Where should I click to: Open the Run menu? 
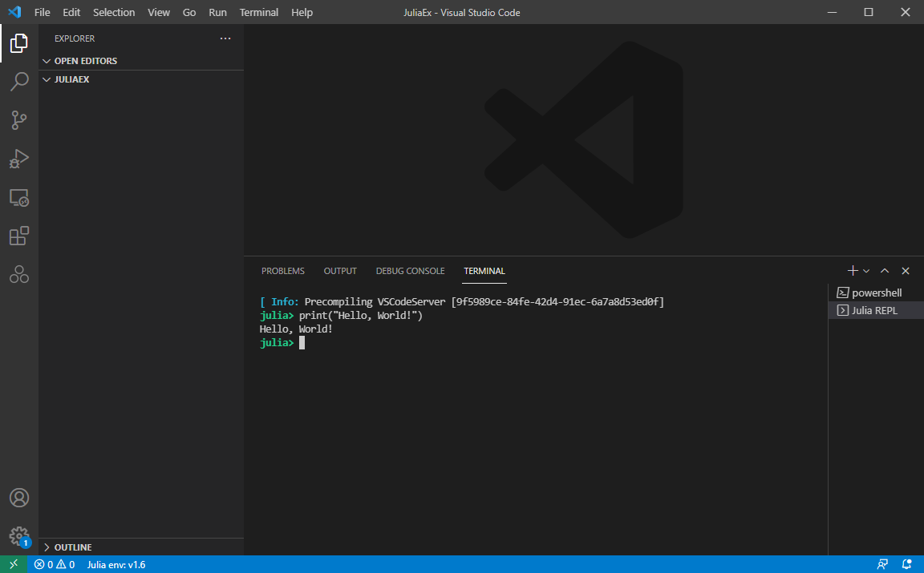point(217,12)
